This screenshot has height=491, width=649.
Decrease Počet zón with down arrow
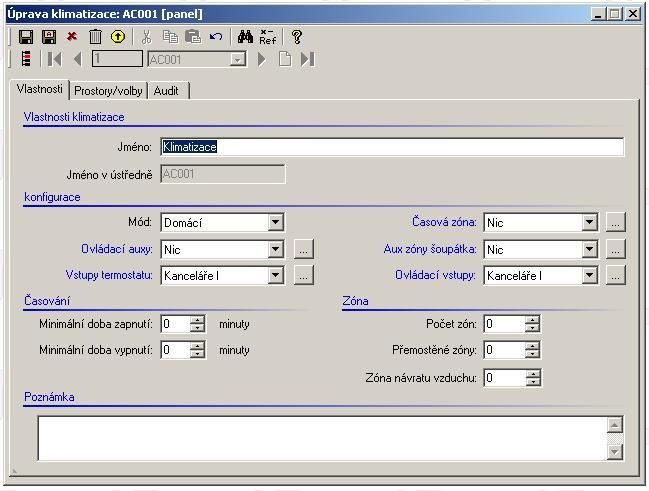532,328
